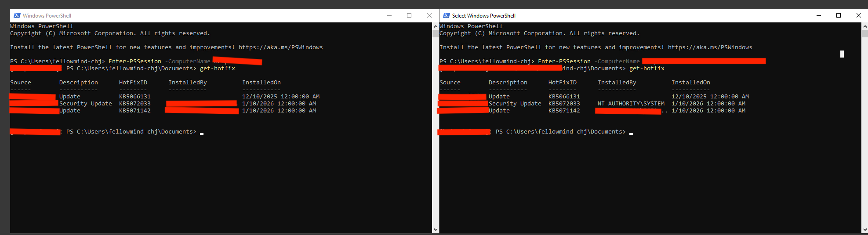Focus the "Select Windows PowerShell" title bar text
The width and height of the screenshot is (868, 235).
coord(483,16)
